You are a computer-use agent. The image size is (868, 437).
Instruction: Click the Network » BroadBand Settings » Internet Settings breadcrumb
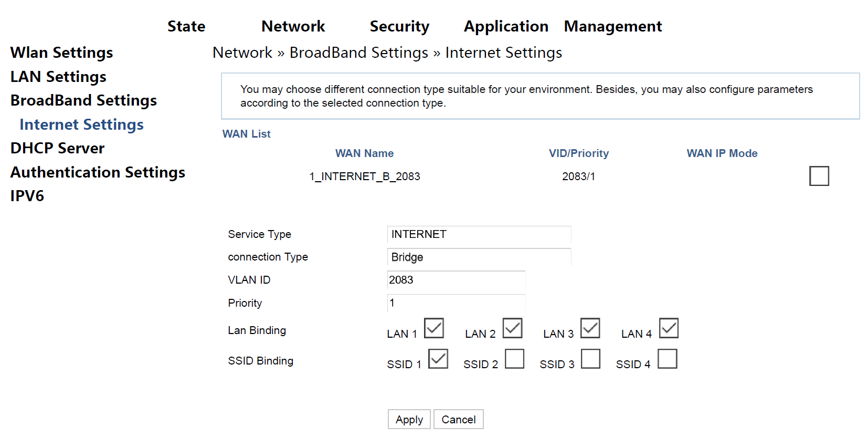387,53
